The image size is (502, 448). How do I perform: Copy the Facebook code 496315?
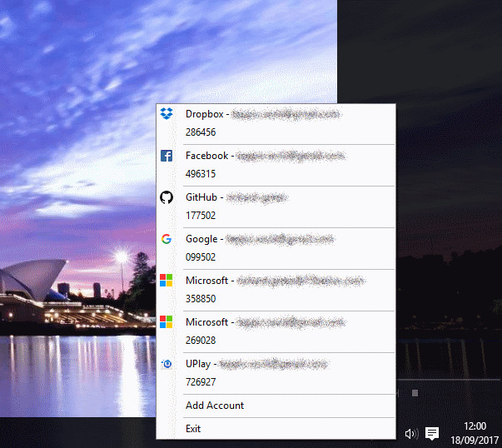click(201, 174)
